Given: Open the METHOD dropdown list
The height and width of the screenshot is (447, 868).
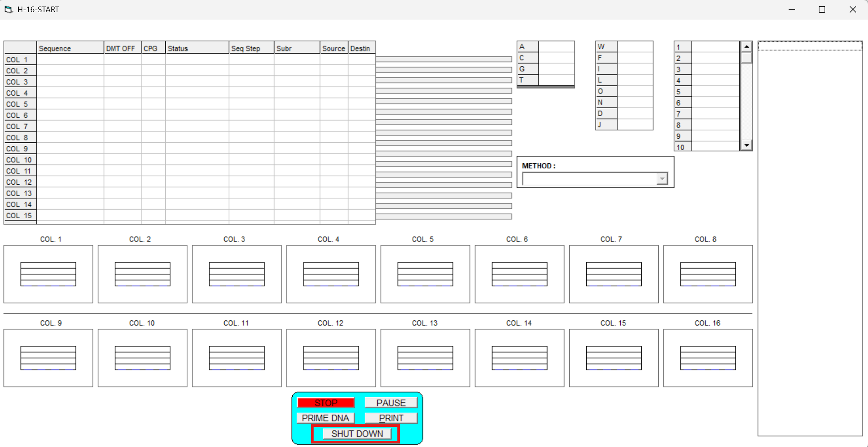Looking at the screenshot, I should 662,179.
